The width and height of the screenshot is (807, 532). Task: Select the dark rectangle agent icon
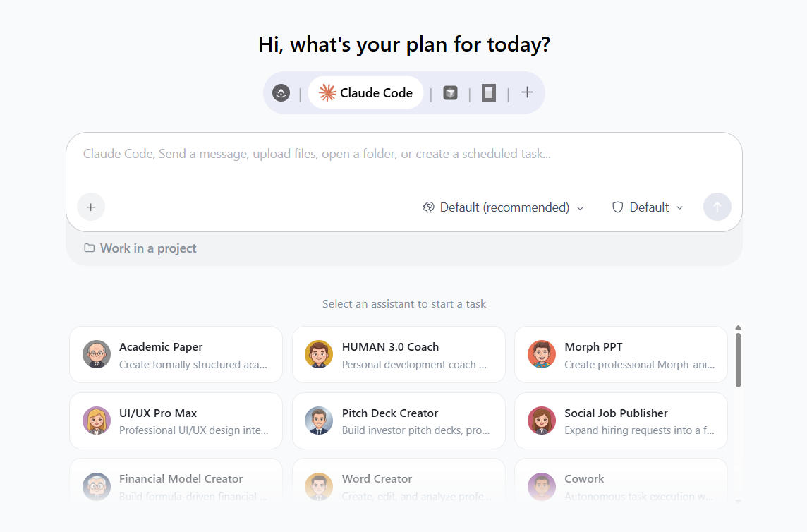[x=488, y=92]
